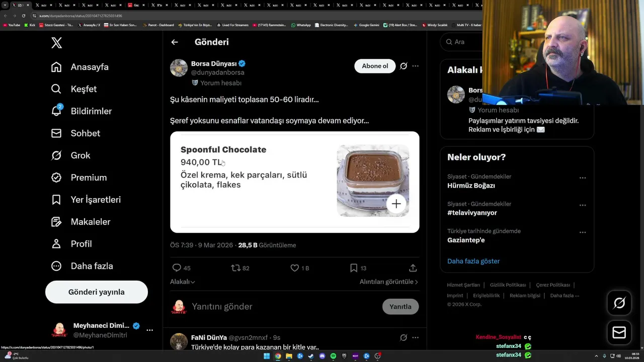The width and height of the screenshot is (644, 362).
Task: Open options for #telavivyanıyor trend
Action: [583, 205]
